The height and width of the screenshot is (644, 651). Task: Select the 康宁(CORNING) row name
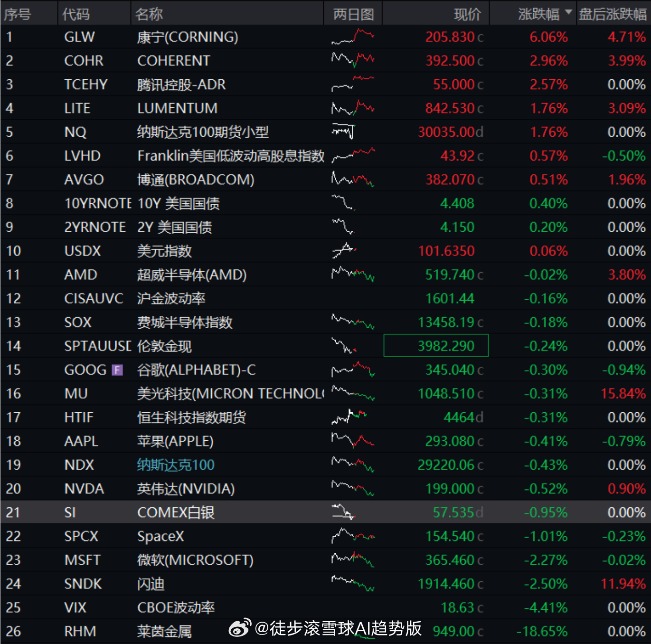188,37
